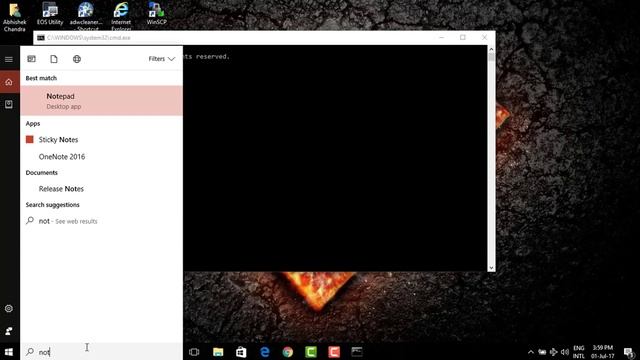Launch Google Chrome from the taskbar
Image resolution: width=640 pixels, height=360 pixels.
288,352
